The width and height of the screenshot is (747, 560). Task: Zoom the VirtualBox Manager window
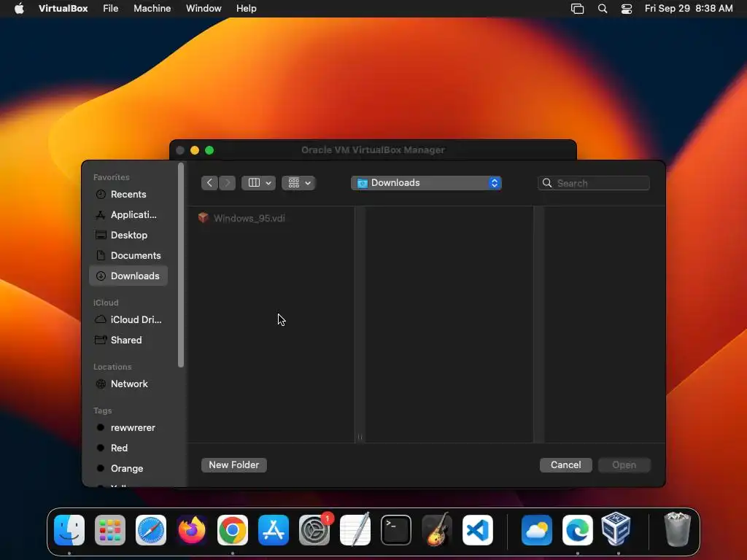tap(209, 150)
